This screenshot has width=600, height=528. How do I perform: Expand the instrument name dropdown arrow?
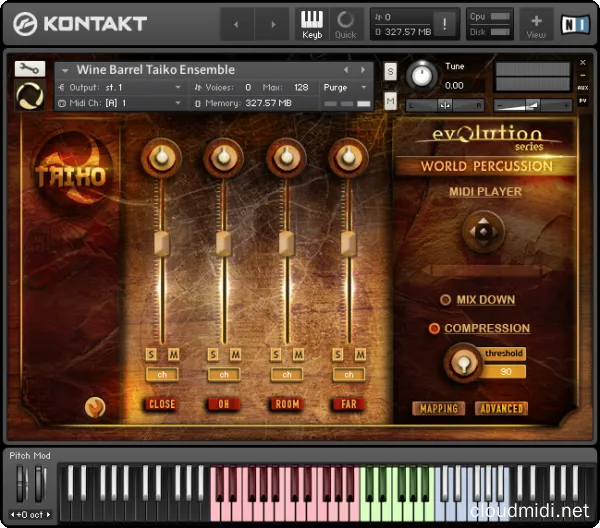click(x=65, y=70)
